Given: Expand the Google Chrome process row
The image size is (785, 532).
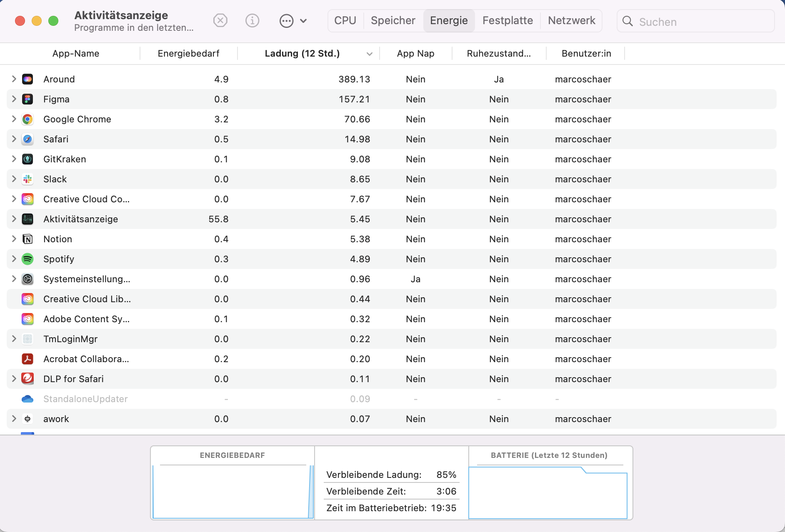Looking at the screenshot, I should (14, 119).
